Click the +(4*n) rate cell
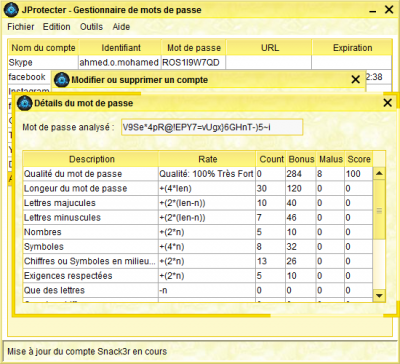Screen dimensions: 400x364 [207, 247]
